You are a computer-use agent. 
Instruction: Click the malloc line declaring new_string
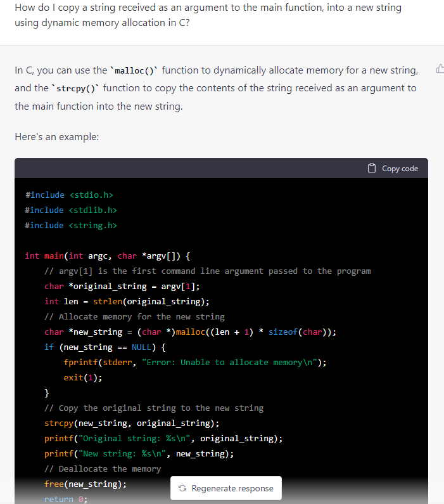click(x=190, y=332)
